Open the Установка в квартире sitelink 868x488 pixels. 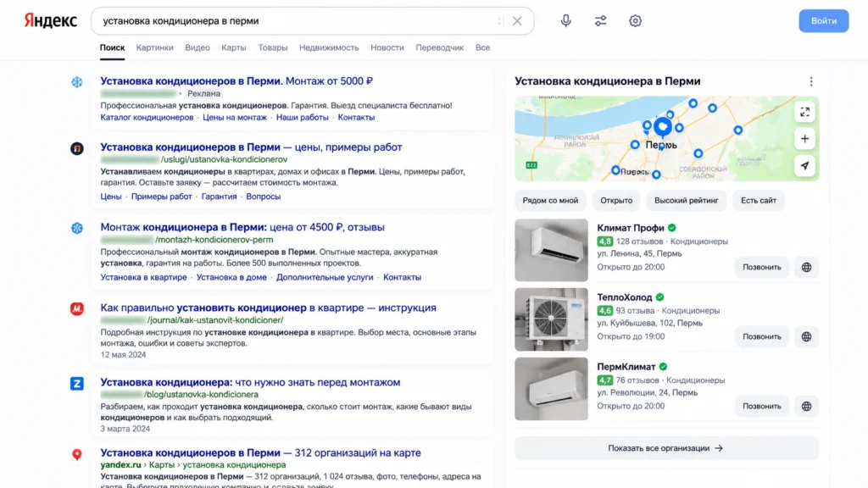[143, 277]
